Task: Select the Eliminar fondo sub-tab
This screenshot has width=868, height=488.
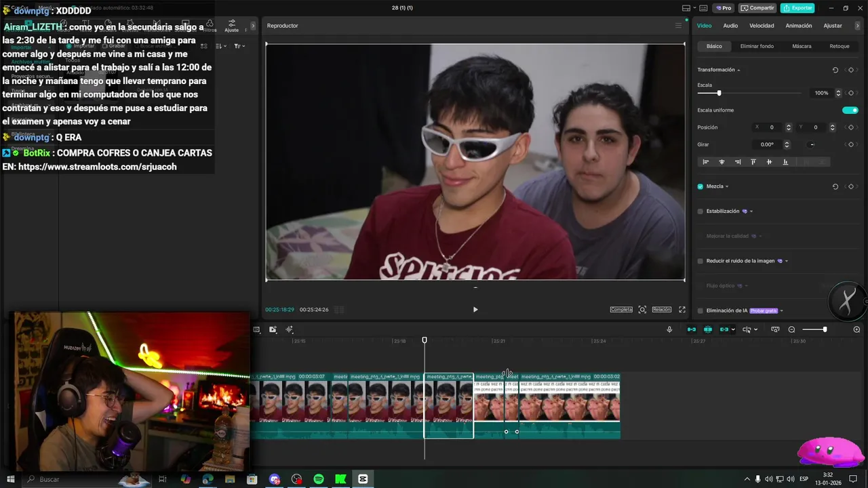Action: click(x=757, y=46)
